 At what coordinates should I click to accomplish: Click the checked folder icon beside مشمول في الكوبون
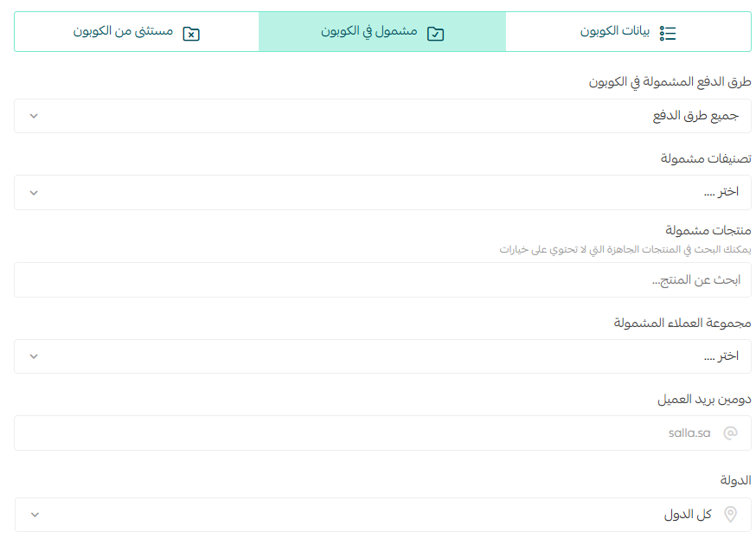coord(435,34)
